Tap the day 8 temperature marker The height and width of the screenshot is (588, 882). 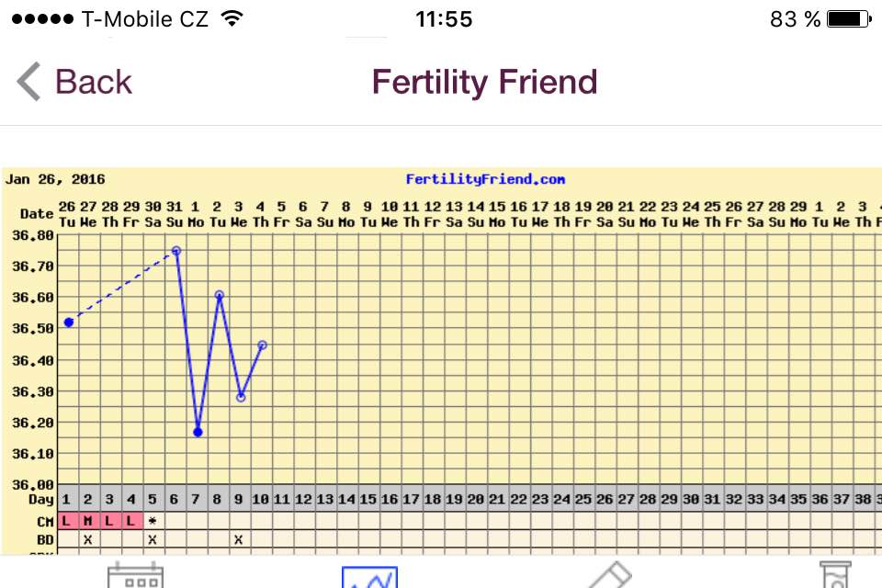click(x=220, y=295)
